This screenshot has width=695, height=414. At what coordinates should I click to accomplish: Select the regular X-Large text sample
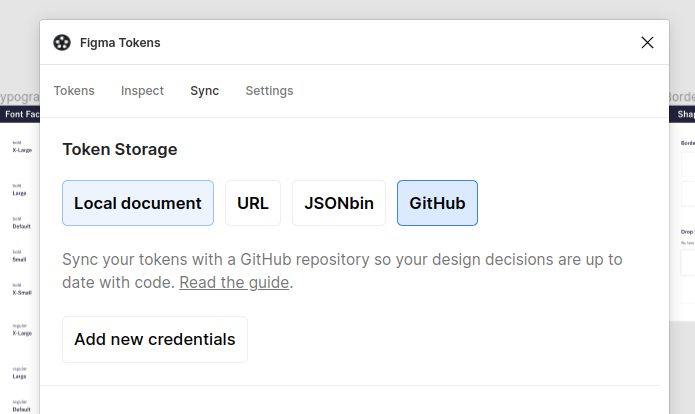[x=22, y=333]
